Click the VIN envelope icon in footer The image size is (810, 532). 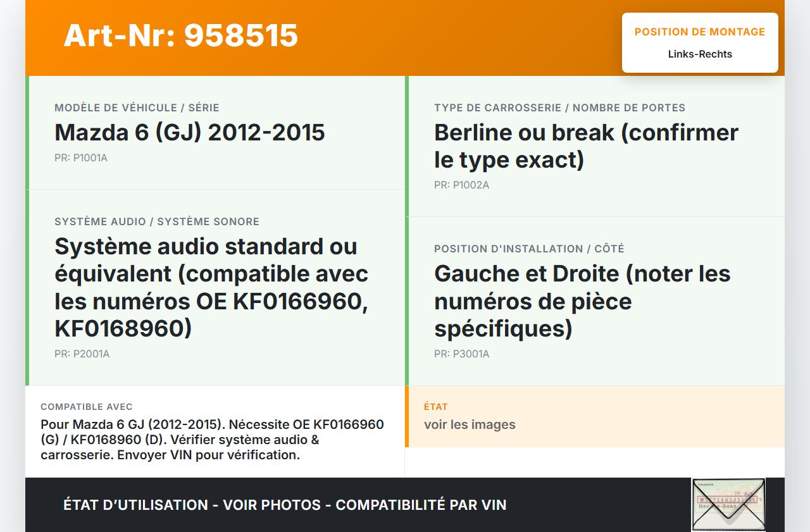point(728,504)
